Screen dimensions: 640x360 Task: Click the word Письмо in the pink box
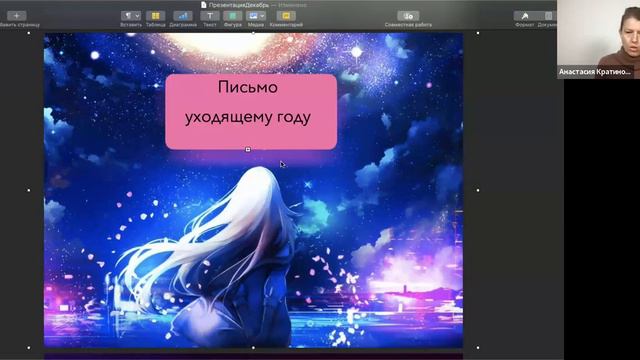click(248, 87)
